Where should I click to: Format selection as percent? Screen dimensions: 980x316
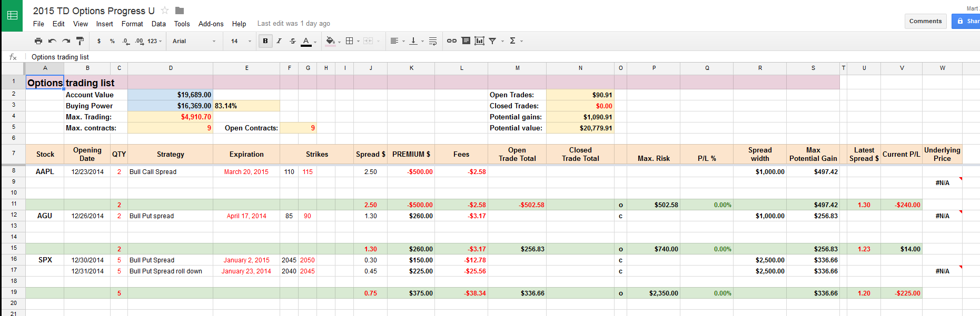pyautogui.click(x=112, y=41)
